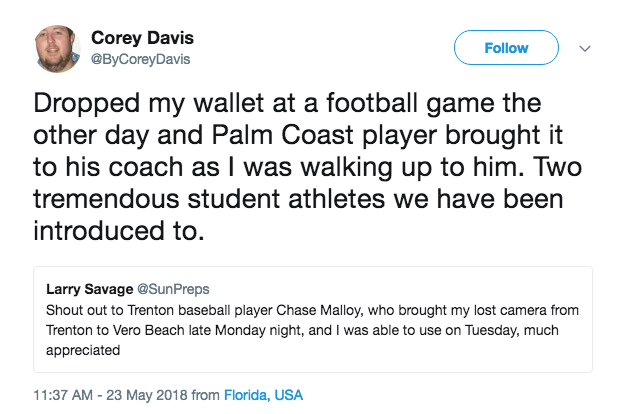Click Corey Davis's profile avatar photo
The width and height of the screenshot is (621, 414).
[x=59, y=48]
